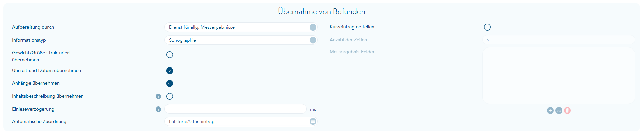Disable Anhänge übernehmen checkbox
This screenshot has width=644, height=136.
(x=170, y=83)
